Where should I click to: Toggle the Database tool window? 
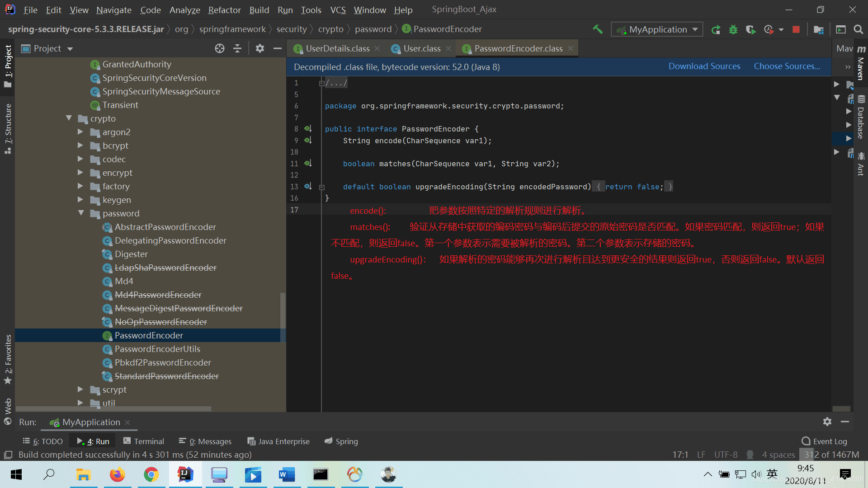coord(861,117)
